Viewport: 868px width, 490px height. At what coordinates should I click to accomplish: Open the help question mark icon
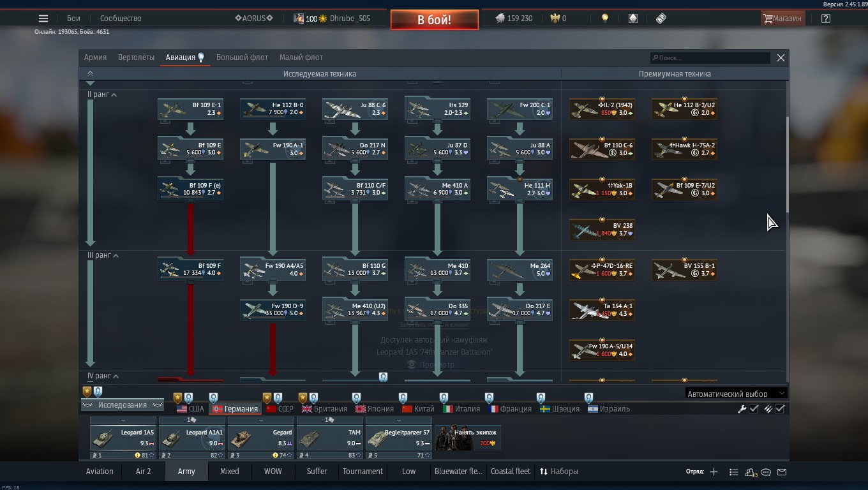826,19
